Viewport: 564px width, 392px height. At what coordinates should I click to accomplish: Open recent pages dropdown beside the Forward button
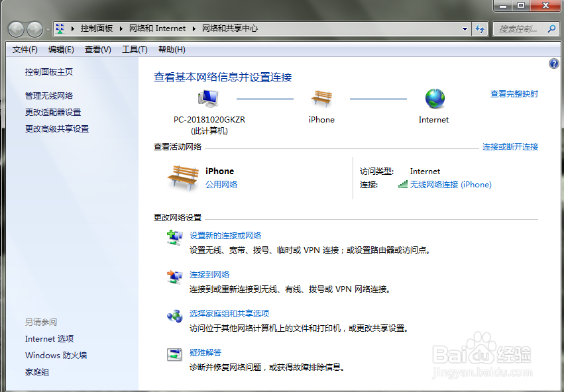click(48, 29)
